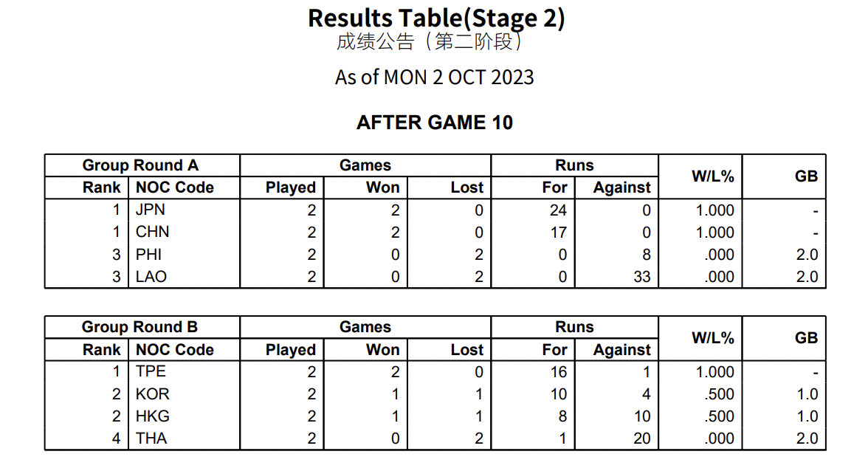The width and height of the screenshot is (868, 471).
Task: Click the PHI team code cell
Action: tap(149, 255)
